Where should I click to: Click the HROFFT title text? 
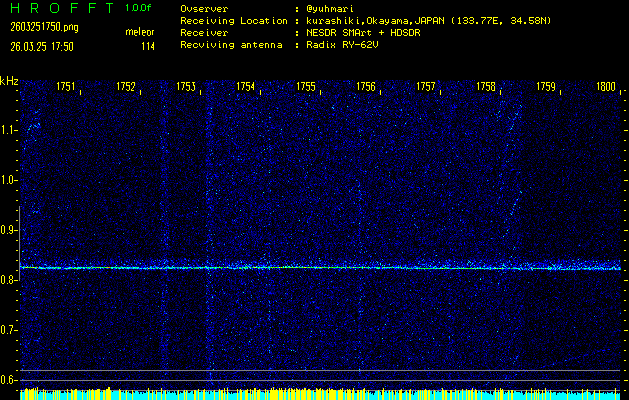tap(63, 8)
